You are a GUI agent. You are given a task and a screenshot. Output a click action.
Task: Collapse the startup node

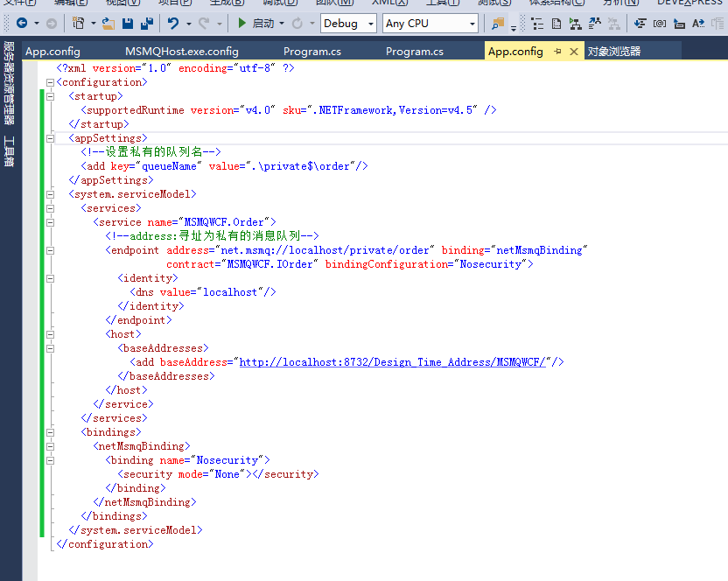[50, 96]
